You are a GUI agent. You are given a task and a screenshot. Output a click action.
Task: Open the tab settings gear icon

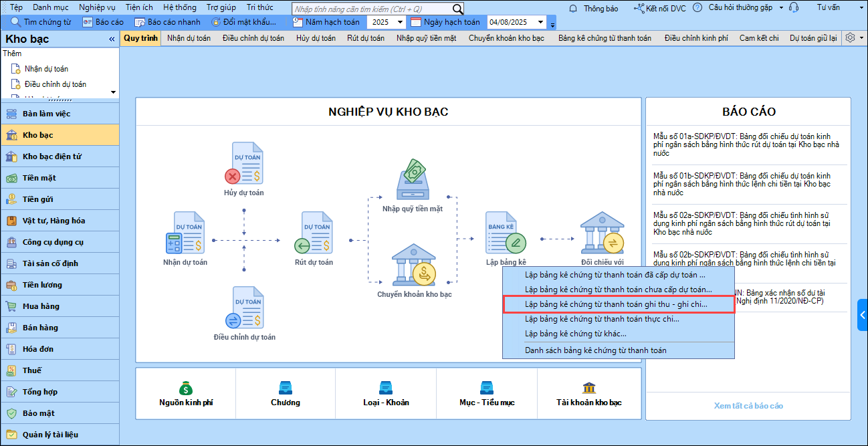(850, 38)
